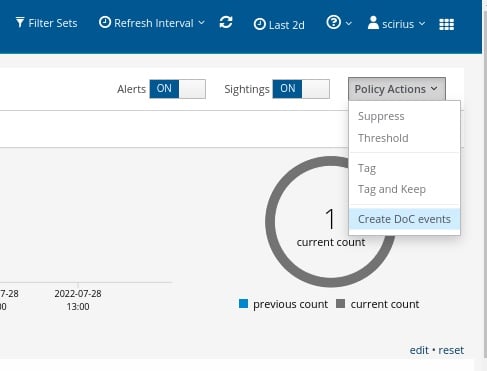This screenshot has height=371, width=487.
Task: Toggle the Alerts ON switch
Action: coord(177,89)
